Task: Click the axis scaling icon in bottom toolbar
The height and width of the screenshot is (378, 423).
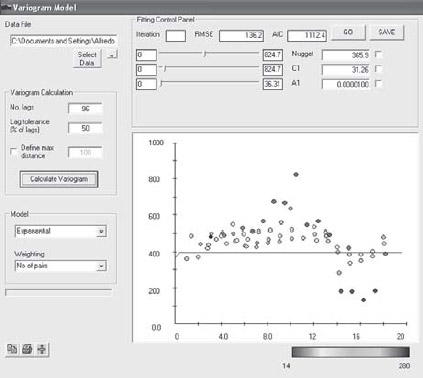Action: pos(42,349)
